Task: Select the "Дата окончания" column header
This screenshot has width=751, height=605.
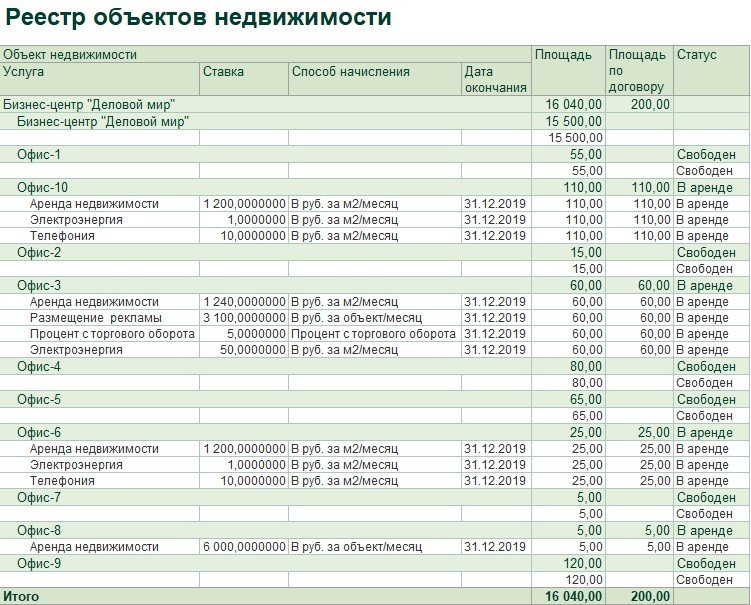Action: [494, 79]
